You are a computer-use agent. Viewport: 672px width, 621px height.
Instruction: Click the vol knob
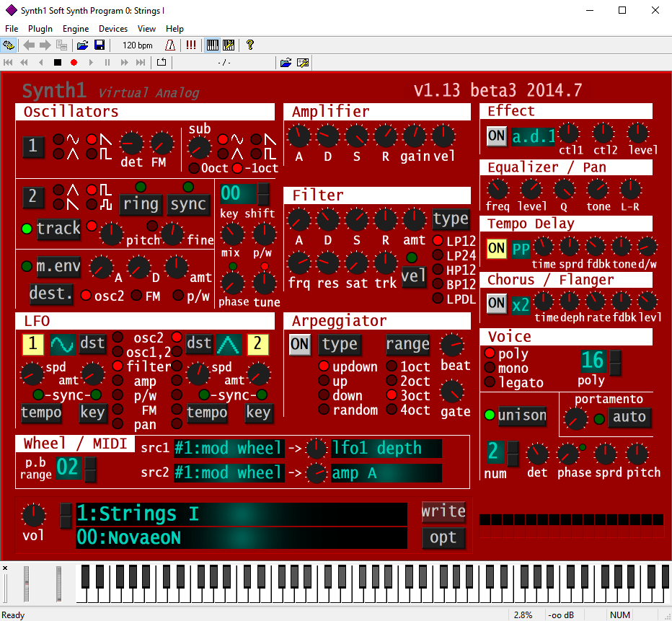tap(33, 515)
